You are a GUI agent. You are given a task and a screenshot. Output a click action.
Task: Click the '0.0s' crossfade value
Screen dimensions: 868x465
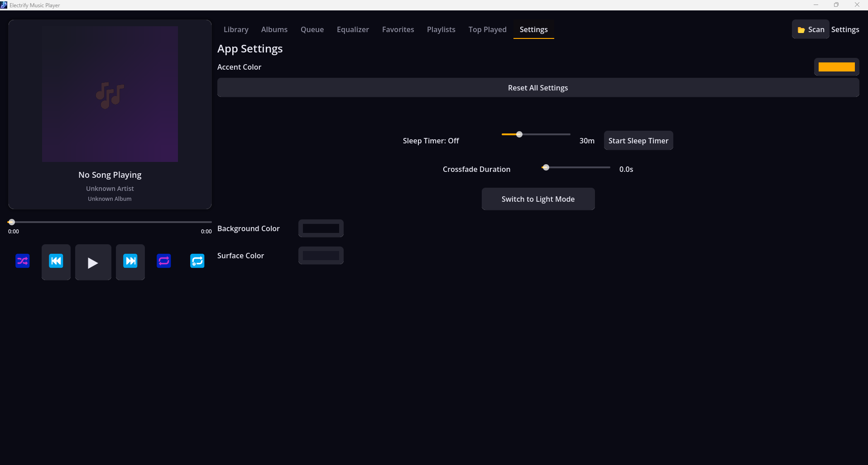[x=626, y=169]
